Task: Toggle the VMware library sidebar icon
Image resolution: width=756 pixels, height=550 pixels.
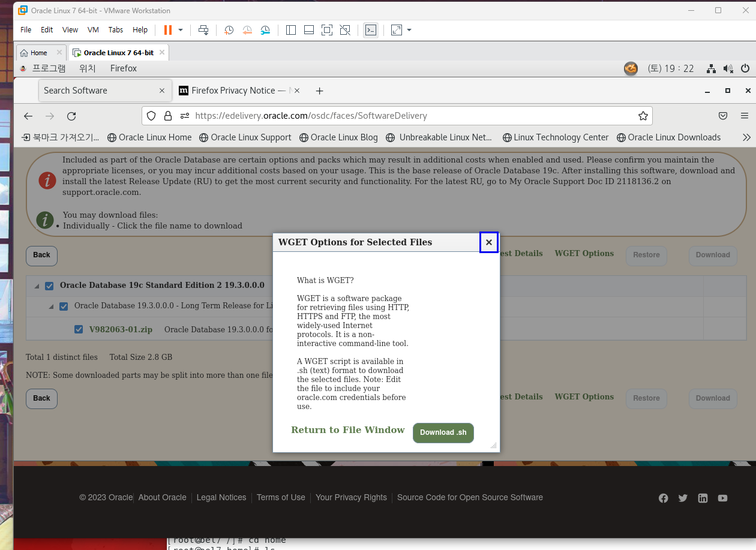Action: pyautogui.click(x=291, y=30)
